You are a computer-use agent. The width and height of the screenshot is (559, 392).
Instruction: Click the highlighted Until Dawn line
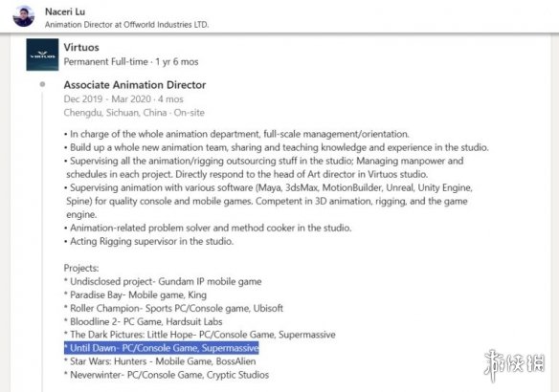[162, 348]
